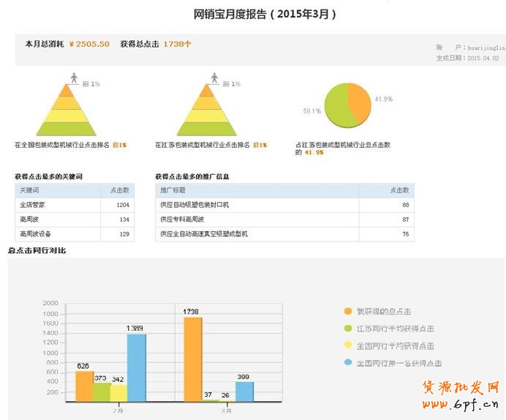Click the 推广标题 column header

pyautogui.click(x=172, y=190)
